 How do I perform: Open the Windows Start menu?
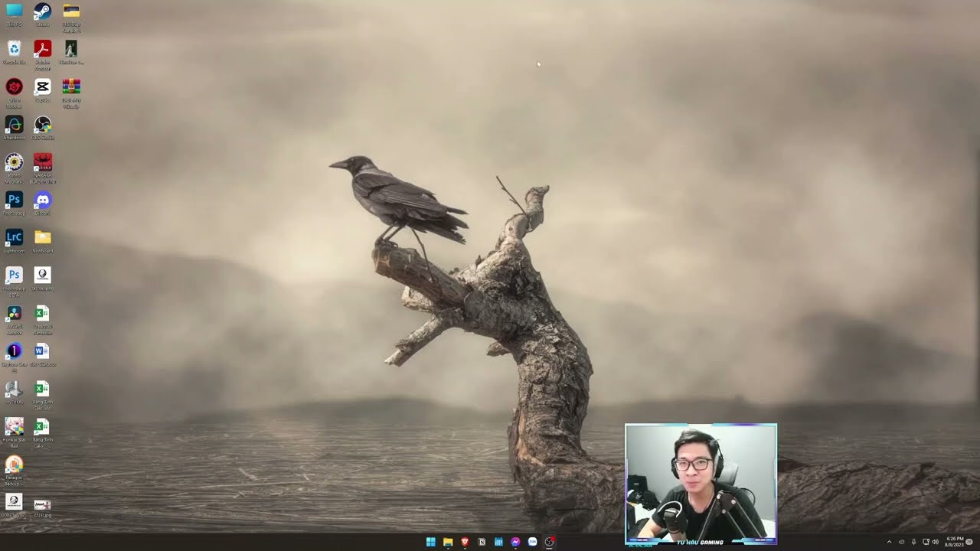coord(430,542)
